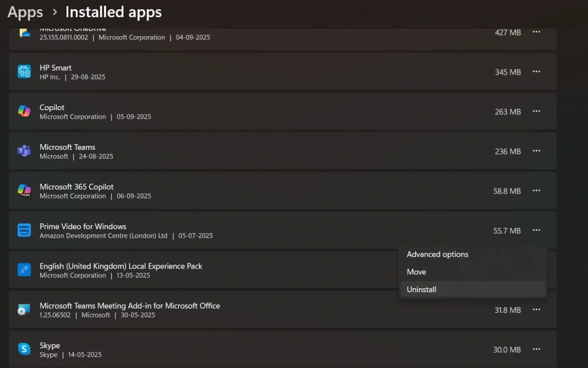588x368 pixels.
Task: Click Amazon Development Centre (London) Ltd publisher text
Action: [x=103, y=236]
